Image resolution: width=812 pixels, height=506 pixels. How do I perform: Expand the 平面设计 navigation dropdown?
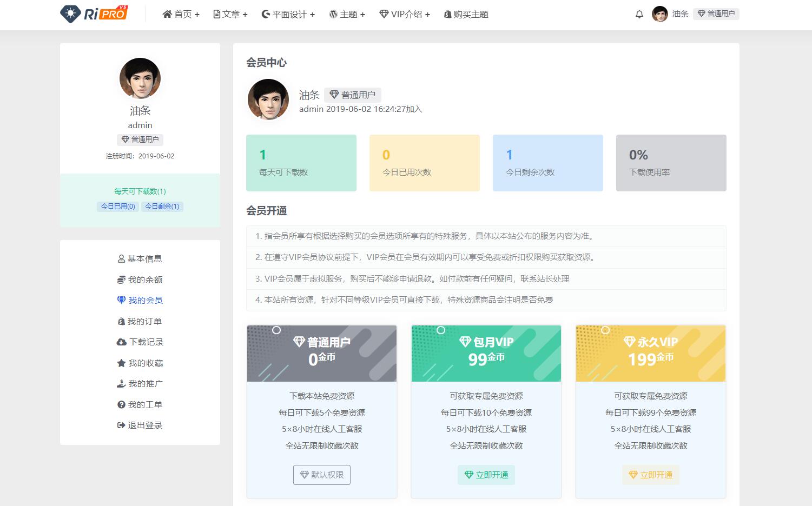[288, 14]
